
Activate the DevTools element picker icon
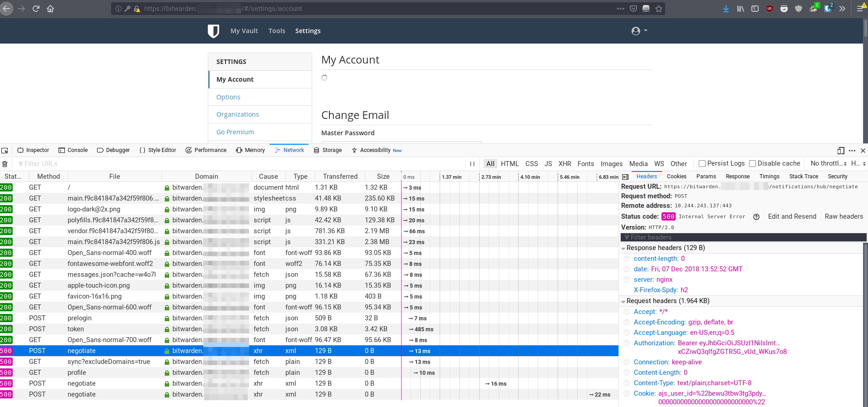pos(5,150)
